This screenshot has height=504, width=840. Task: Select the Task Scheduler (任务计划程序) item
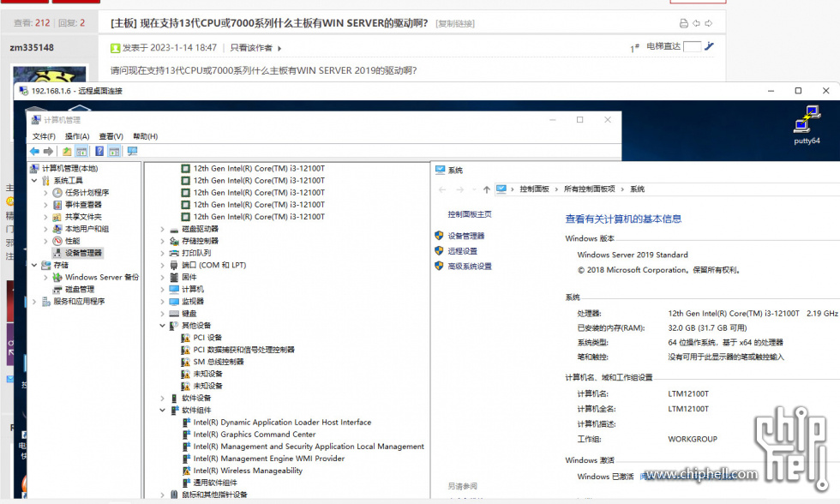click(87, 192)
